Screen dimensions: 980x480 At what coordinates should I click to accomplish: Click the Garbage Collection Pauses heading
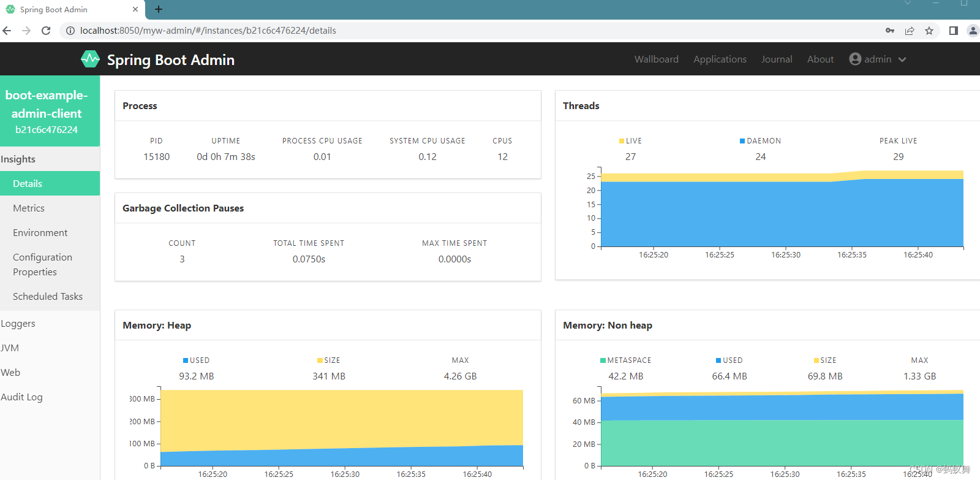pos(183,208)
